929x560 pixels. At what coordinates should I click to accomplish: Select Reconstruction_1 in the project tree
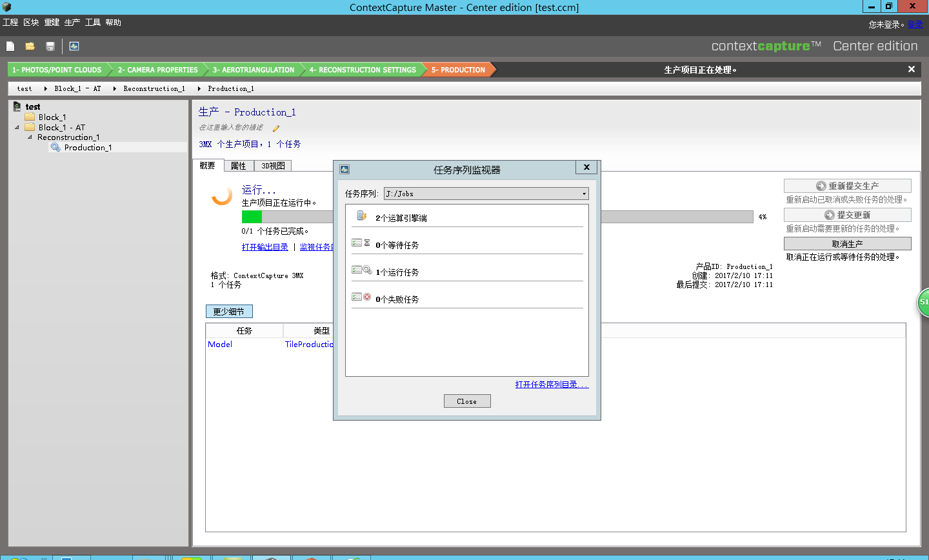[x=68, y=137]
